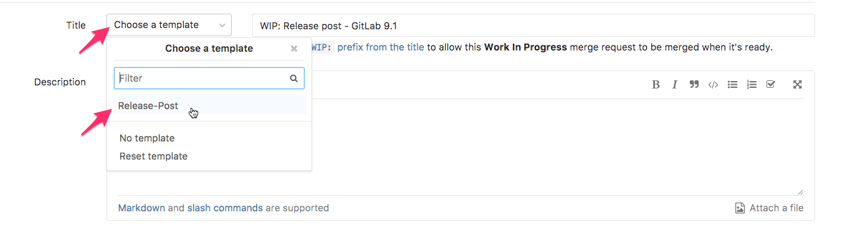Add a bulleted list
868x225 pixels.
point(733,84)
